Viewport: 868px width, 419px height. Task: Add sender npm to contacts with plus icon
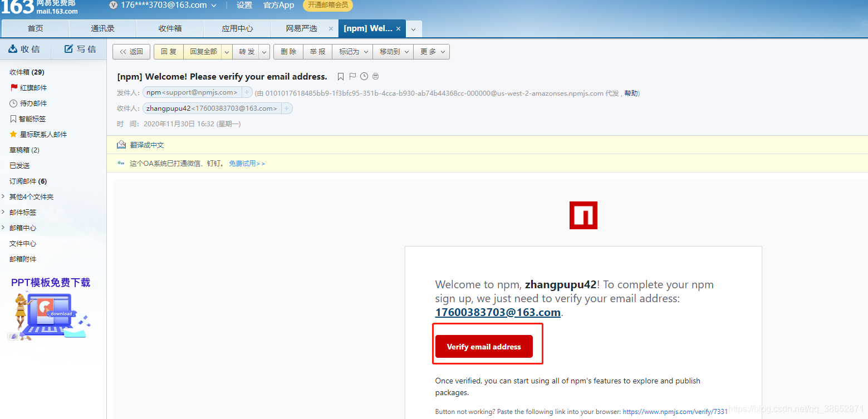[247, 92]
